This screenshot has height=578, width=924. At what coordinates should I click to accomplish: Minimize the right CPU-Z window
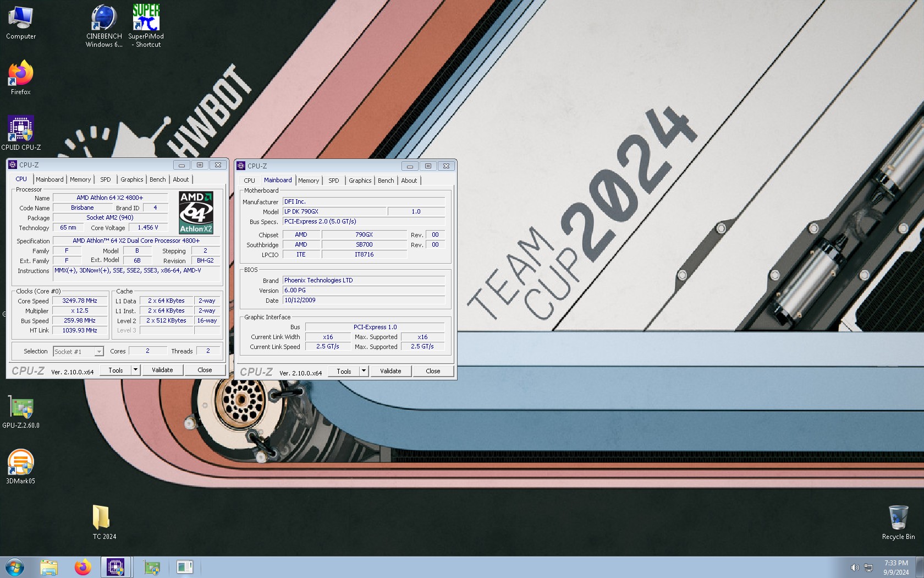[410, 166]
